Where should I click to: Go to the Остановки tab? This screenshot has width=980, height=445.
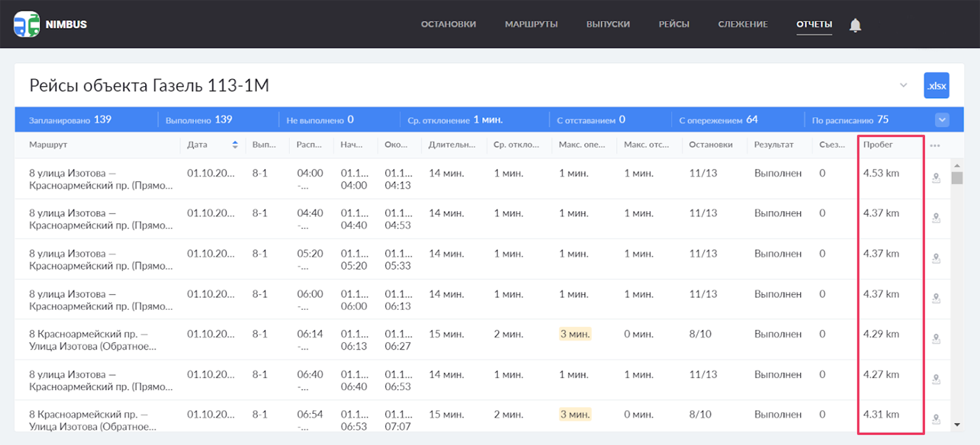[448, 24]
